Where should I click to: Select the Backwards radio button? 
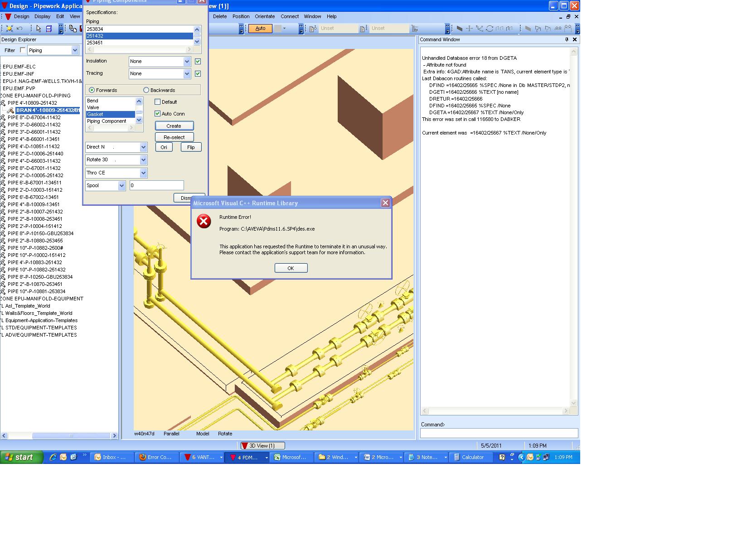click(x=146, y=90)
